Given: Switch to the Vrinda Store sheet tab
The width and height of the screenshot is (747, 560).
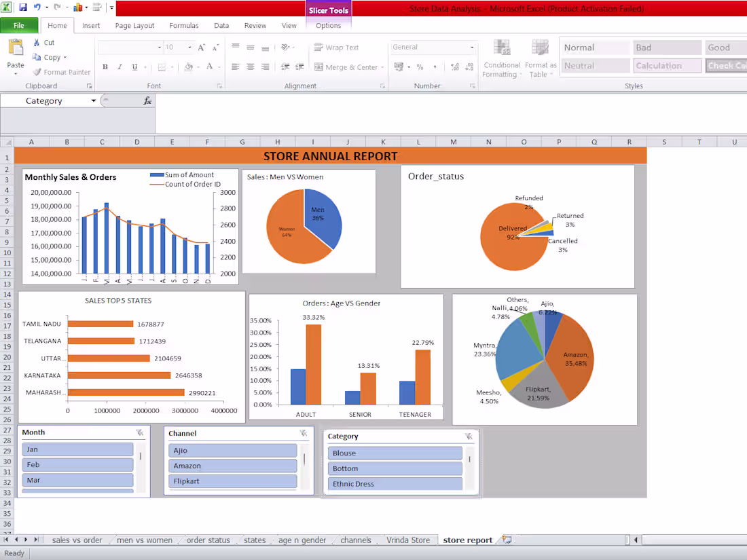Looking at the screenshot, I should (x=408, y=540).
